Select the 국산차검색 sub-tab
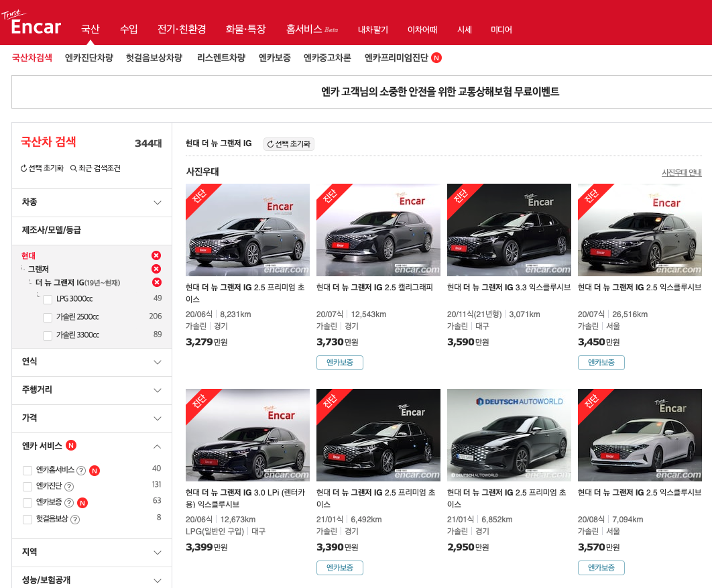 coord(32,58)
